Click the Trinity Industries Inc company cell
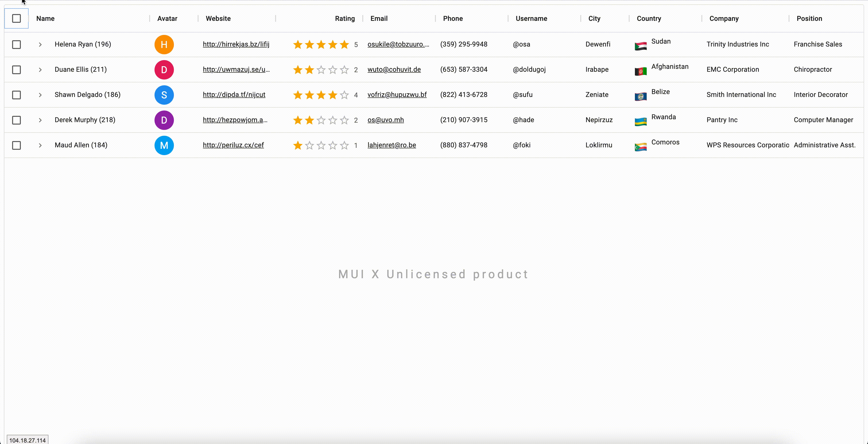The width and height of the screenshot is (868, 444). coord(737,44)
